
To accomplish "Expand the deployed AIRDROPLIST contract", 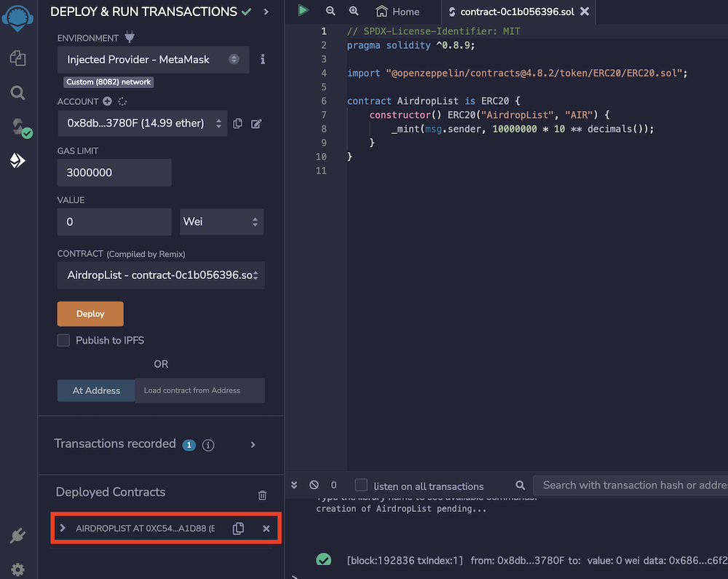I will point(63,528).
